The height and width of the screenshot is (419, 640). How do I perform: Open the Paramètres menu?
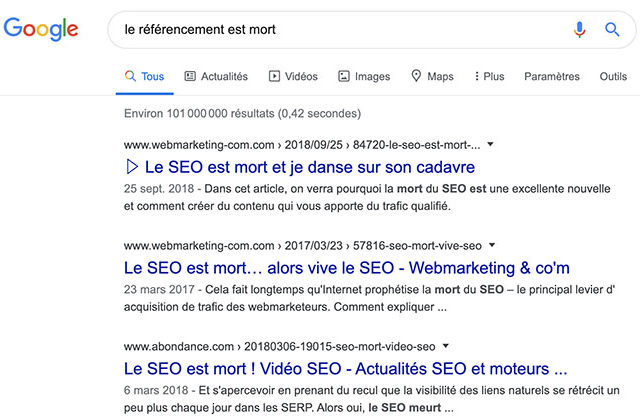(552, 76)
